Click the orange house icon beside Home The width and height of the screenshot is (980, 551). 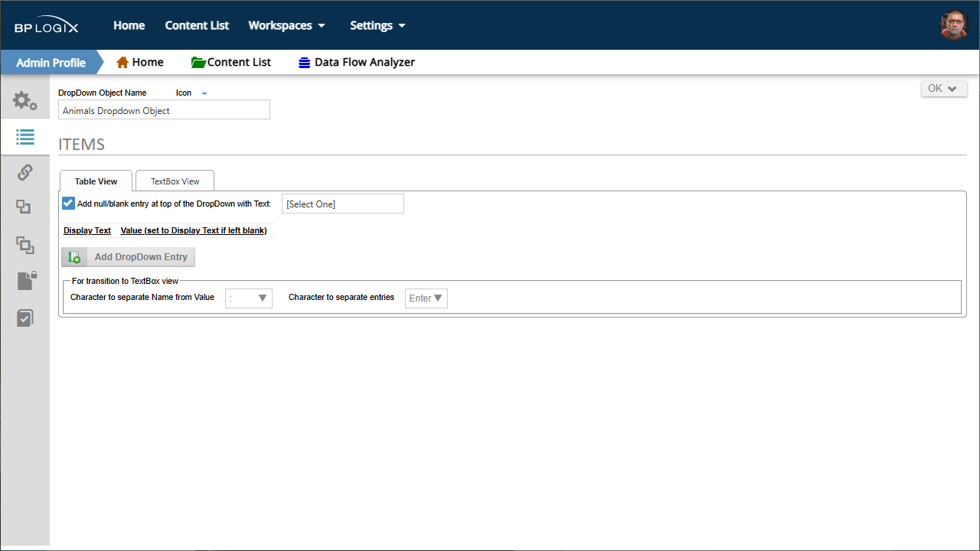[122, 62]
